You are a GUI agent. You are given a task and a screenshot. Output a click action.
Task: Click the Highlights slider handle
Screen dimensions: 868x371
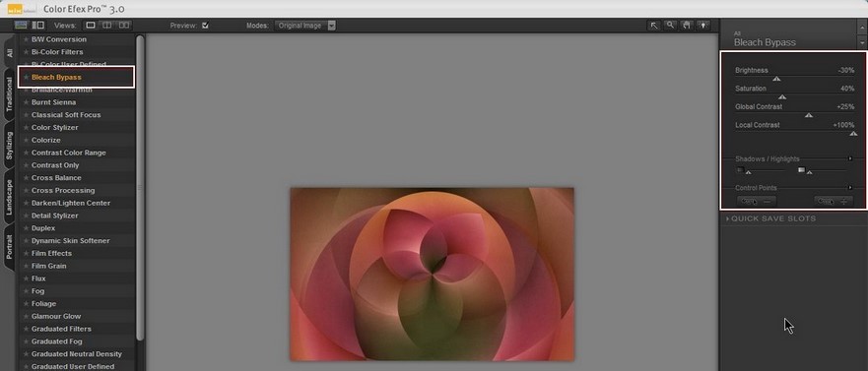point(809,172)
